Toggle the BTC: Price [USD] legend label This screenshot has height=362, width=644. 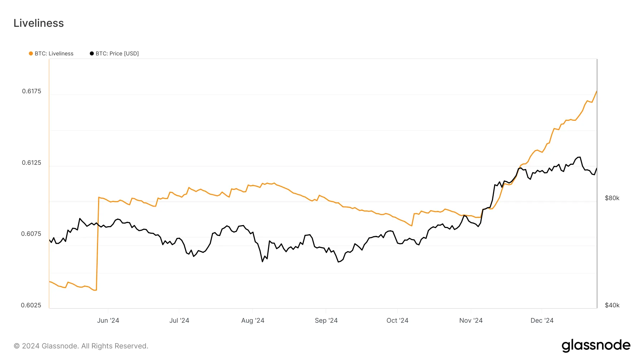coord(117,54)
